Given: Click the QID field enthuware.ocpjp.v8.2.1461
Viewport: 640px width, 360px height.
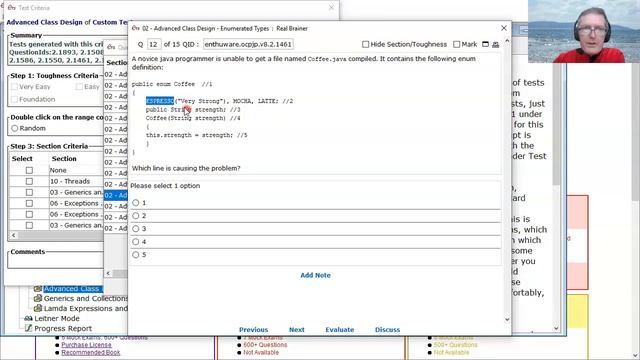Looking at the screenshot, I should click(248, 44).
